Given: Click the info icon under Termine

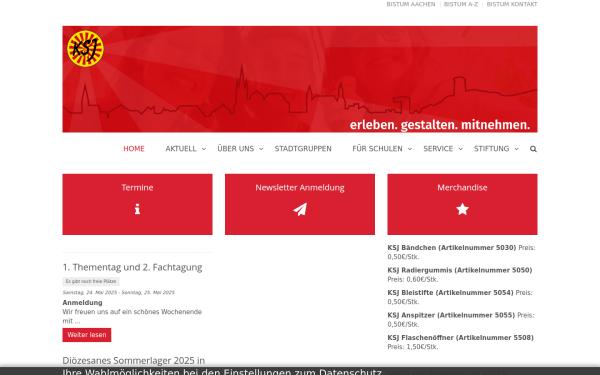Looking at the screenshot, I should (137, 209).
